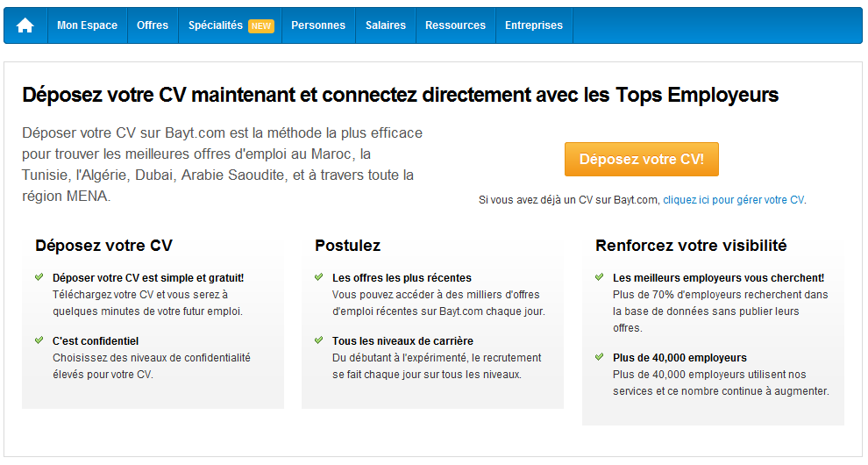Go to the home page icon

tap(25, 25)
